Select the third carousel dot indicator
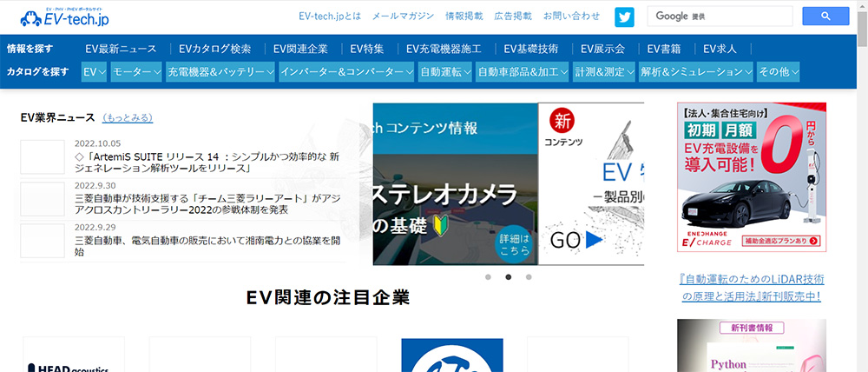The width and height of the screenshot is (868, 372). [529, 277]
